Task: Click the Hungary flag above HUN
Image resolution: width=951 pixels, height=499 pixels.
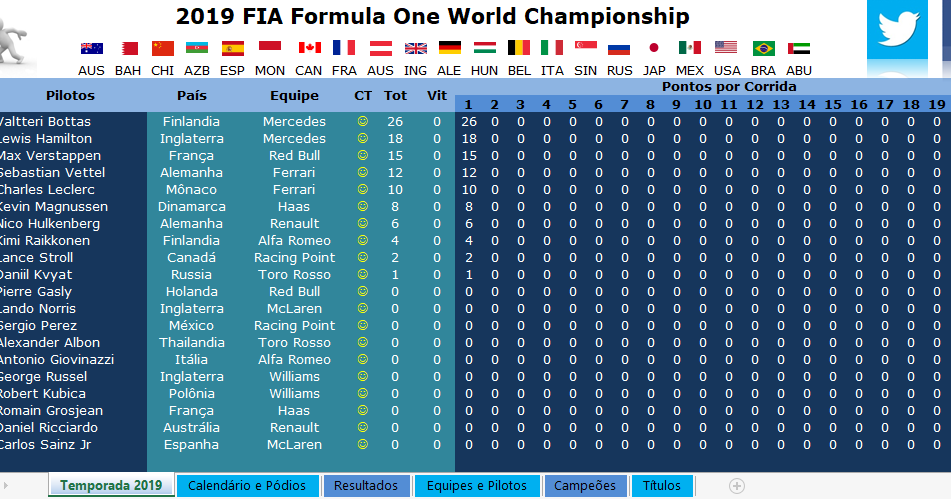Action: tap(485, 48)
